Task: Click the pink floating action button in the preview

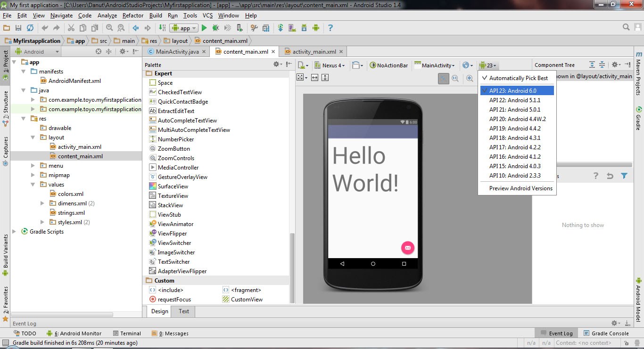Action: (x=407, y=247)
